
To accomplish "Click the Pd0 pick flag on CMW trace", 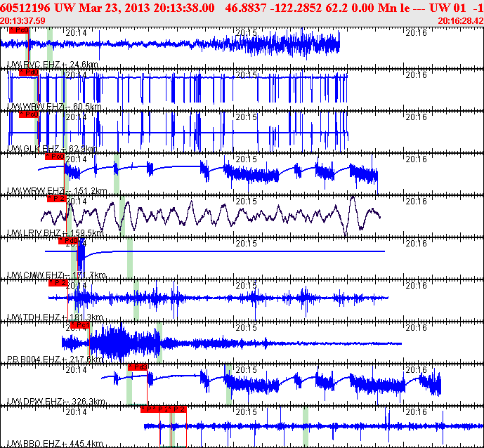I will pos(68,241).
